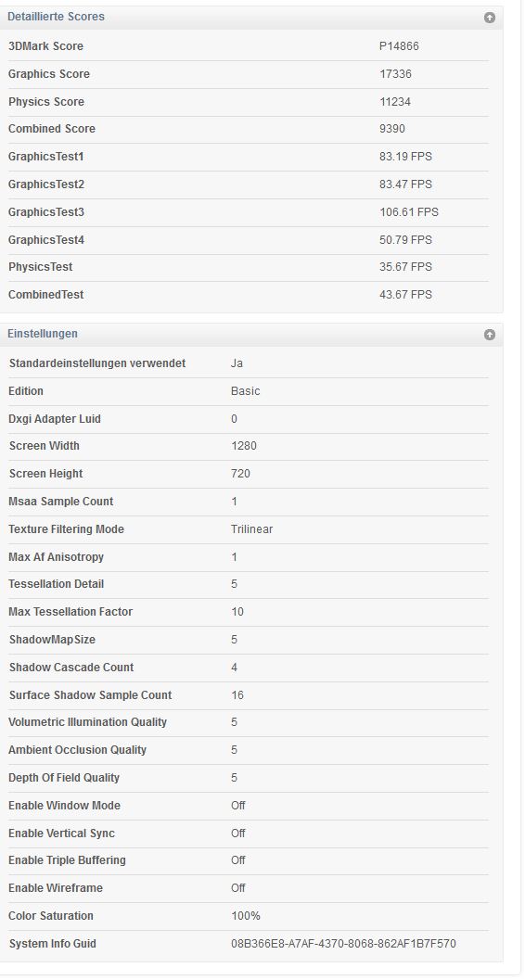
Task: Click the Einstellungen section header title
Action: click(43, 334)
